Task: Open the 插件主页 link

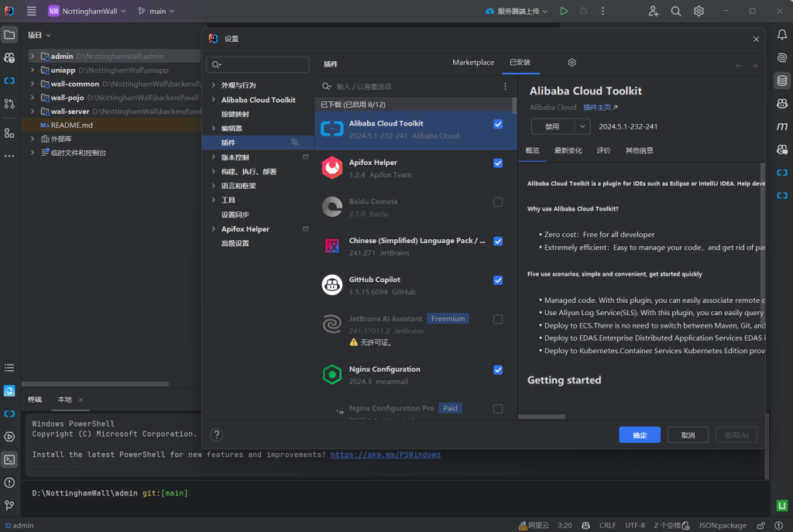Action: click(x=600, y=108)
